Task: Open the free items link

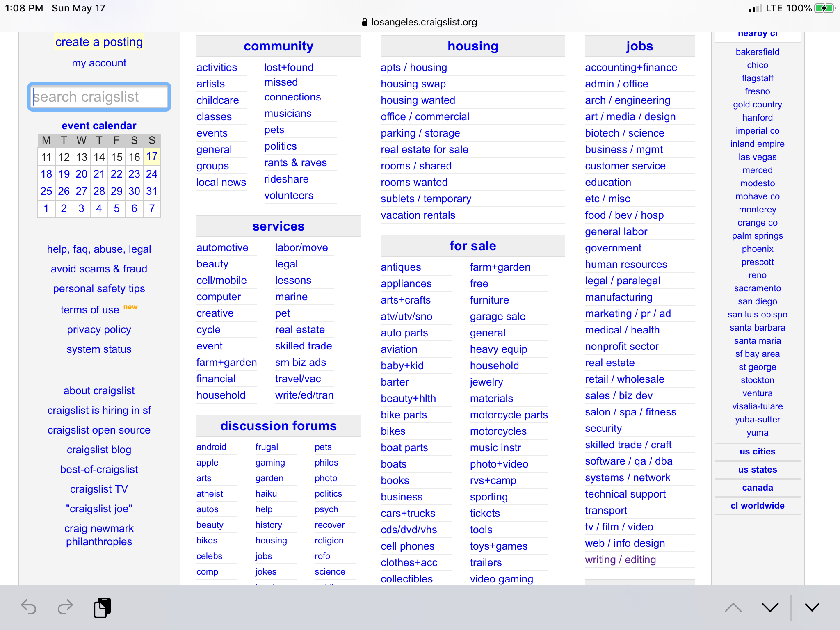Action: [479, 283]
